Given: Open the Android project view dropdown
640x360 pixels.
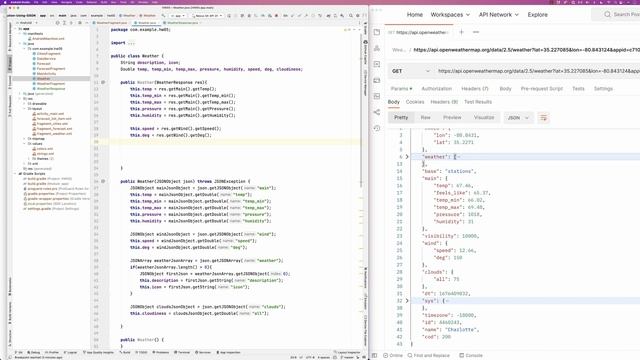Looking at the screenshot, I should tap(26, 23).
